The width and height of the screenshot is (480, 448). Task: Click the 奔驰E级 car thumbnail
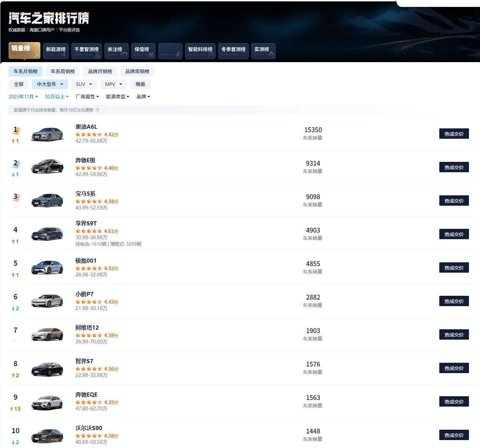[47, 166]
